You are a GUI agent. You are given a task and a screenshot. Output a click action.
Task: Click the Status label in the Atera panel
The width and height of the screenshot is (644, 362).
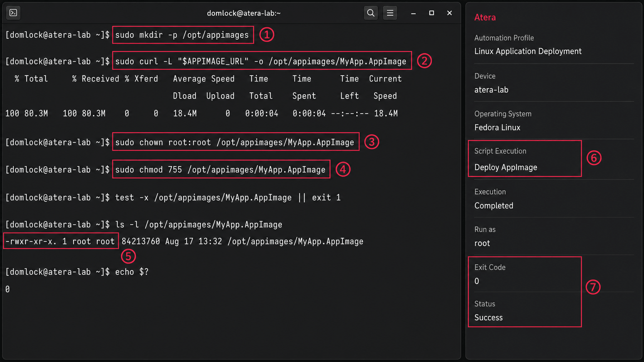pyautogui.click(x=485, y=304)
